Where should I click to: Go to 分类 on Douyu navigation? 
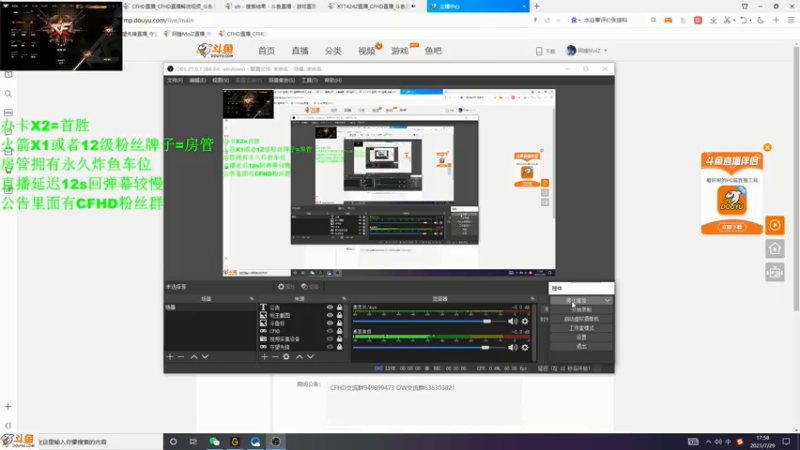(333, 51)
